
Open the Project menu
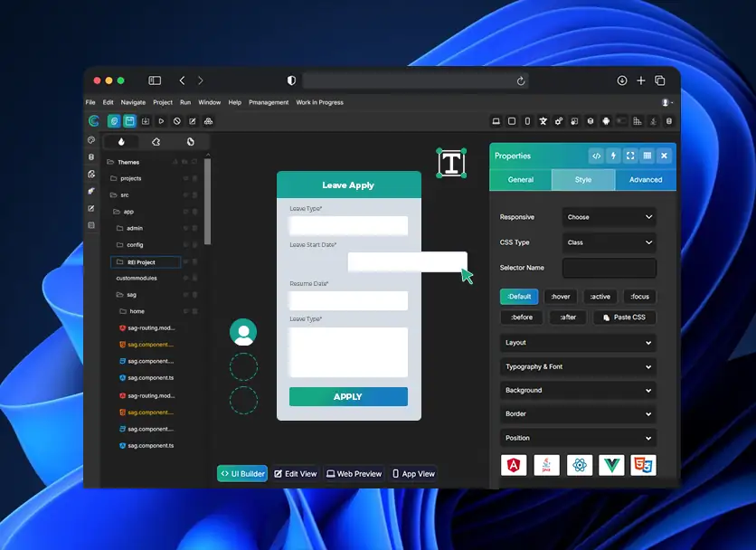coord(163,102)
